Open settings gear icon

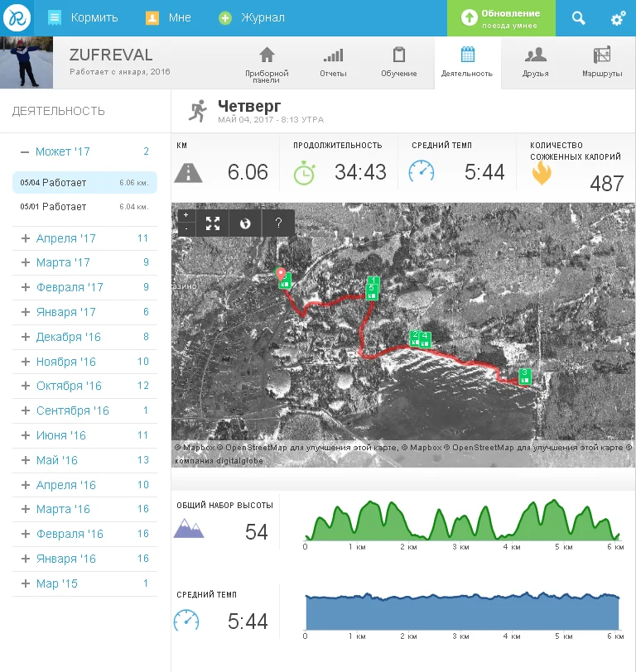coord(618,18)
